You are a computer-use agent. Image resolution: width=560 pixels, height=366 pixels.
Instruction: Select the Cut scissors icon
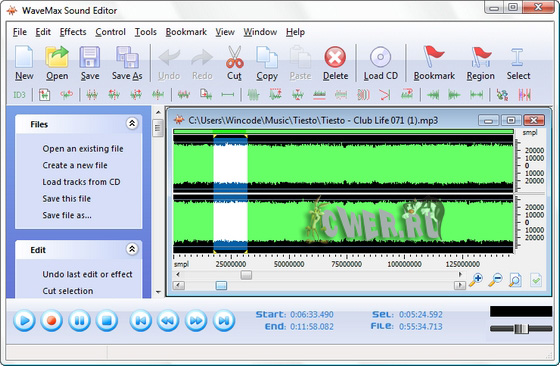point(234,57)
